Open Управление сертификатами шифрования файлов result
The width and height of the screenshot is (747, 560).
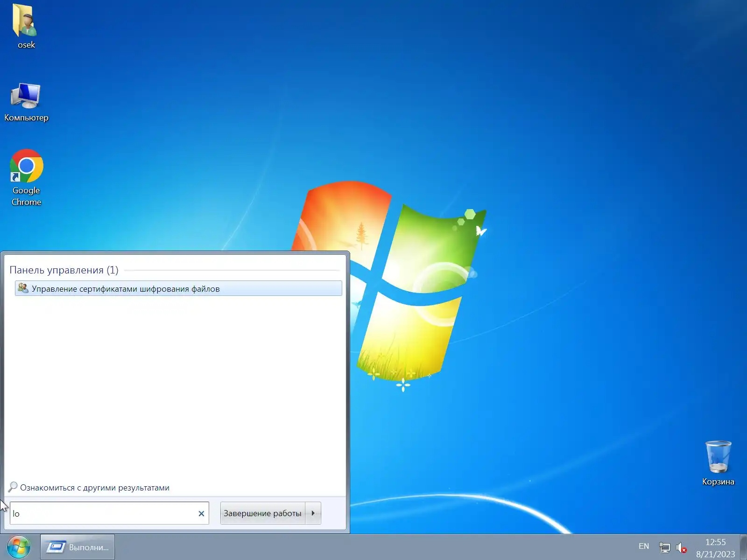pos(178,288)
